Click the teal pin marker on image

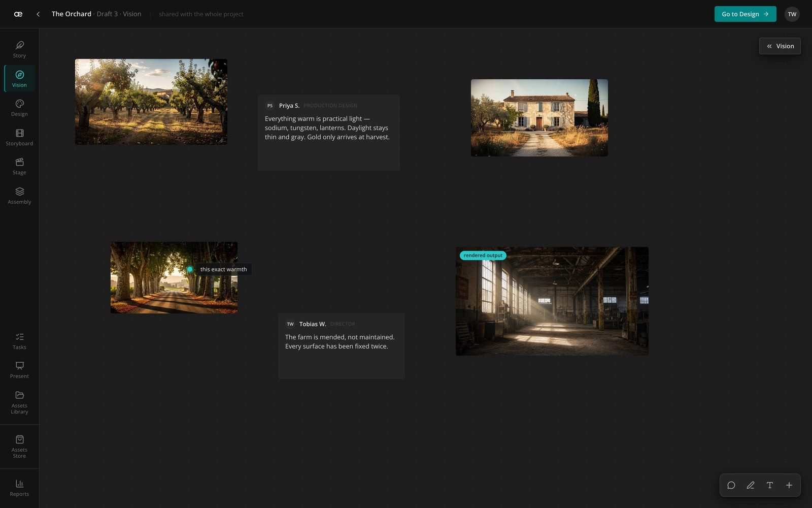(190, 269)
